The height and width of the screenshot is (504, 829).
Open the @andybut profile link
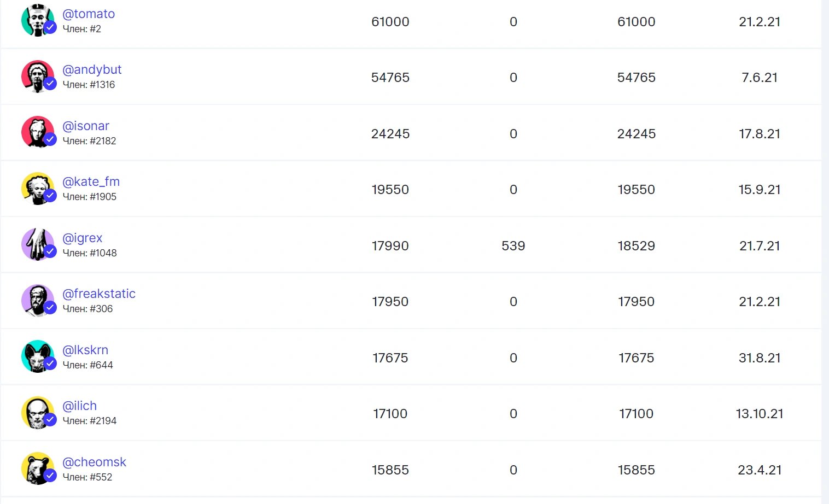(x=92, y=69)
